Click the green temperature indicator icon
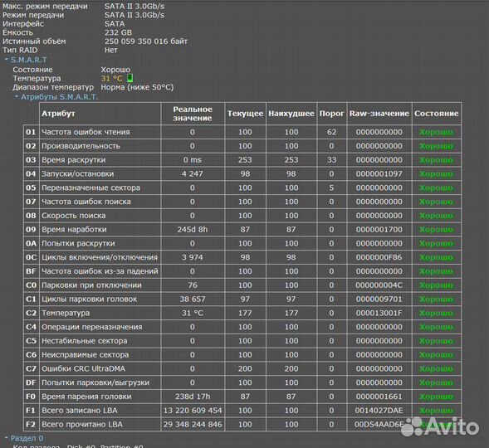This screenshot has width=489, height=448. 130,78
